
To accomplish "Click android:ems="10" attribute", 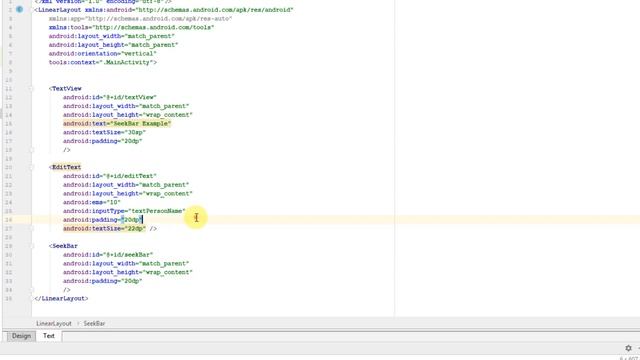I will click(92, 202).
